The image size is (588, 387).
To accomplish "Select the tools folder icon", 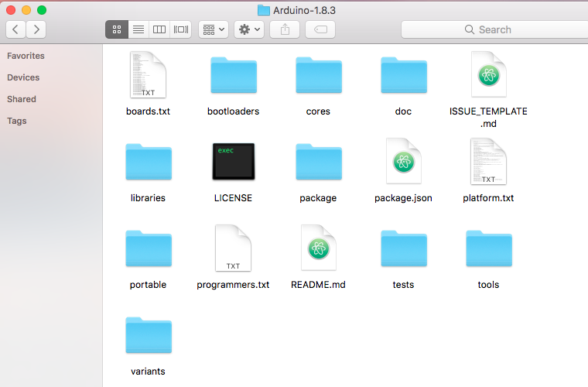I will [x=489, y=248].
